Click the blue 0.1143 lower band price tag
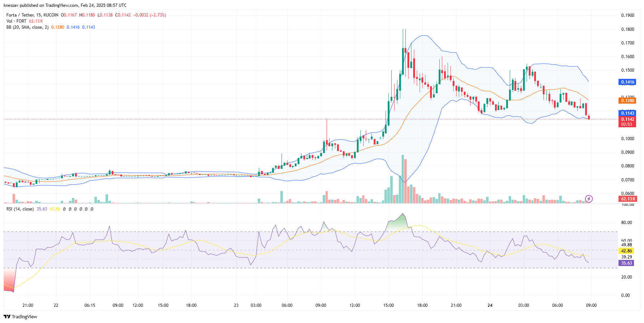This screenshot has width=644, height=323. click(627, 113)
